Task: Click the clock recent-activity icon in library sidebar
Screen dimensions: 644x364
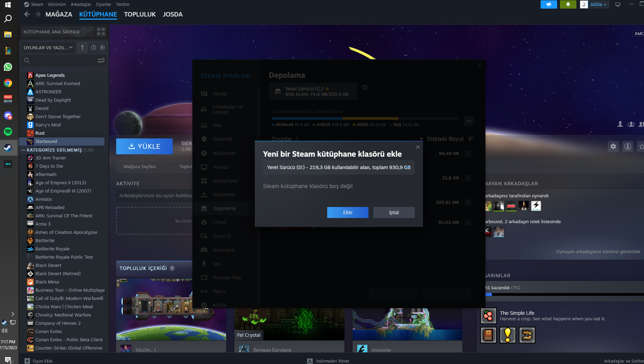Action: (93, 48)
